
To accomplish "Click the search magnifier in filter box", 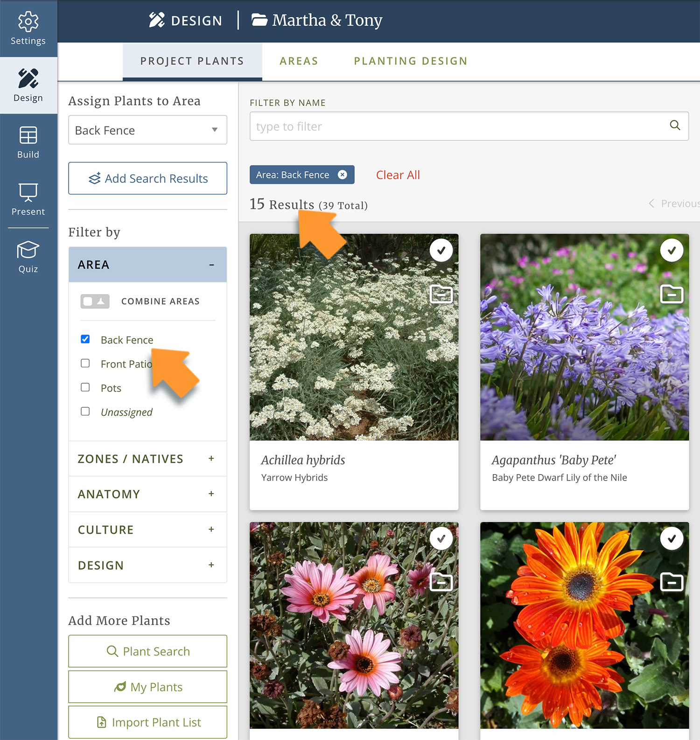I will [675, 126].
